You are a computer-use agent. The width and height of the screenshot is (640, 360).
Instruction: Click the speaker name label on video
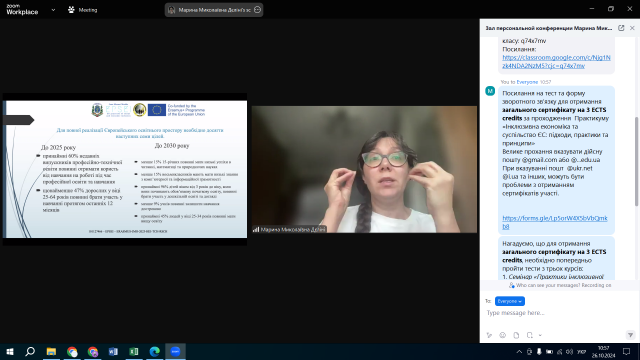point(289,229)
